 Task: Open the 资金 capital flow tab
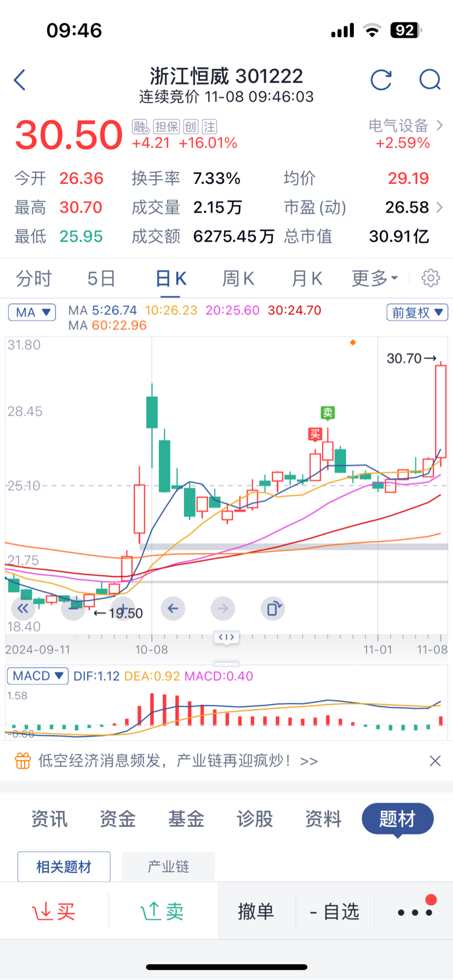(117, 819)
